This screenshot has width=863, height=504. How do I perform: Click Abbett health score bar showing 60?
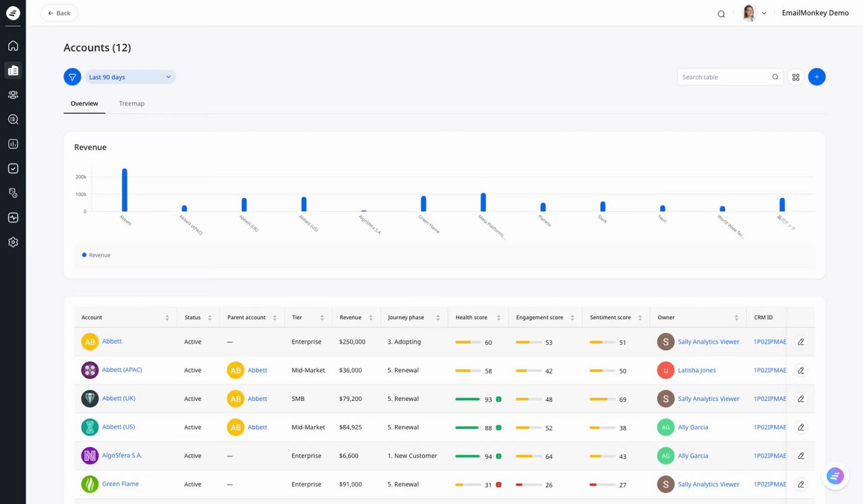click(468, 342)
